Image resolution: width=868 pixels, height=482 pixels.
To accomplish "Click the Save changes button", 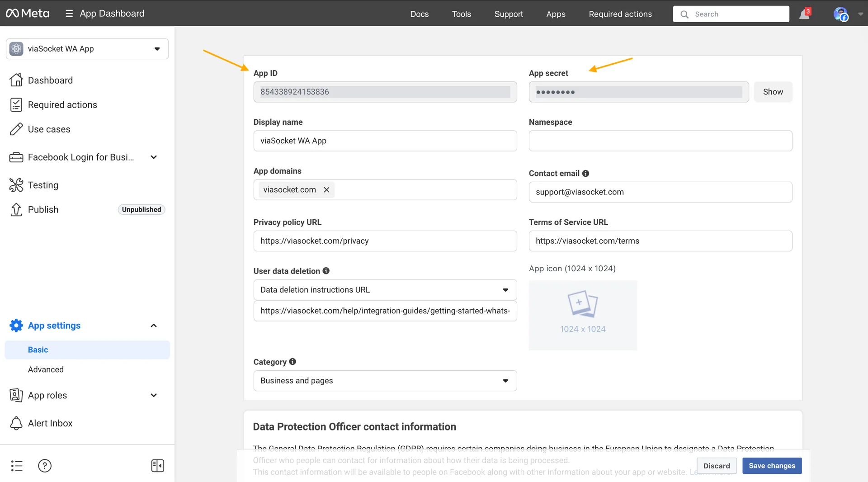I will tap(772, 465).
